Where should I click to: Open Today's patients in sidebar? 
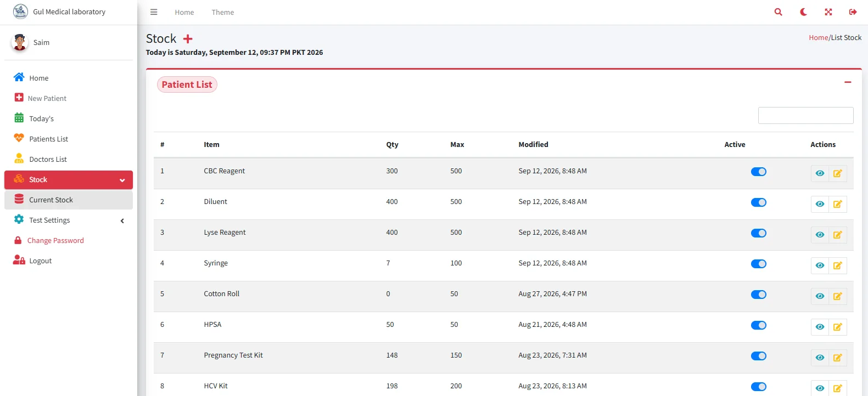point(69,119)
